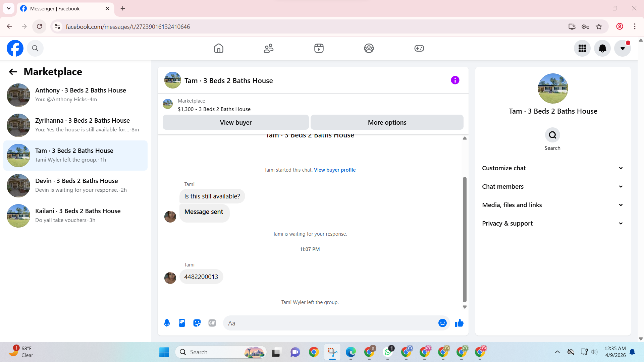Click the View buyer button
644x362 pixels.
tap(235, 123)
